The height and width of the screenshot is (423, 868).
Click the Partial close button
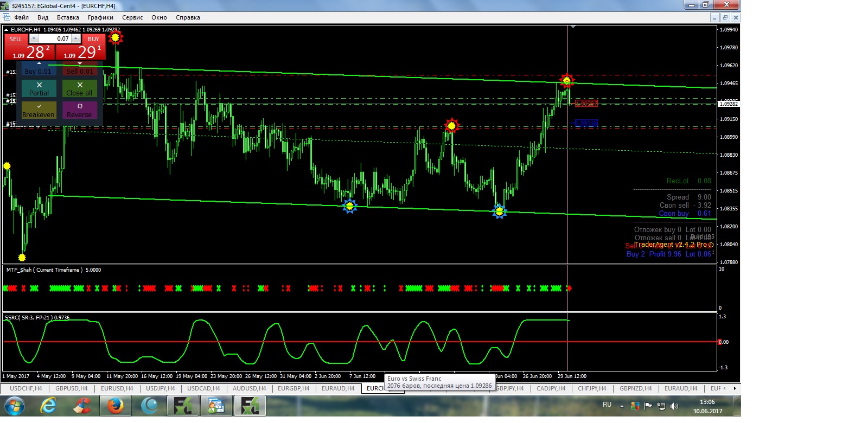click(39, 88)
